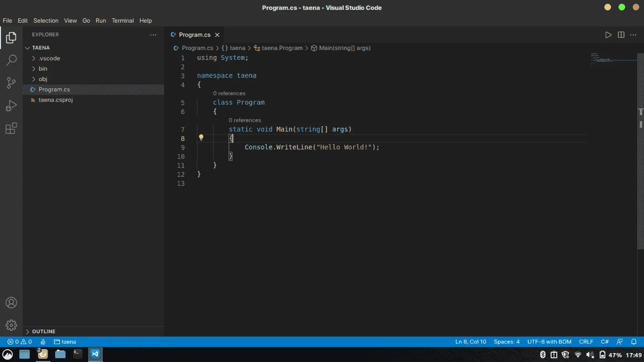Open the Extensions view
This screenshot has width=644, height=362.
[x=11, y=128]
